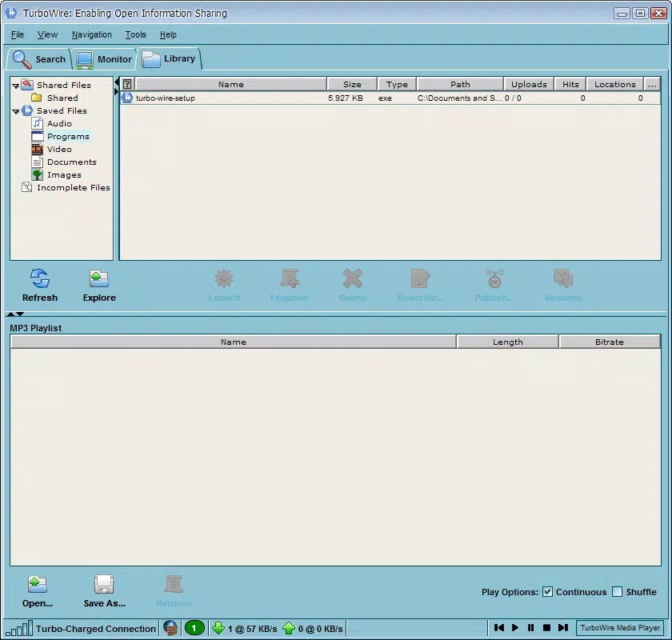Click the Explore folder icon
The height and width of the screenshot is (640, 672).
99,278
